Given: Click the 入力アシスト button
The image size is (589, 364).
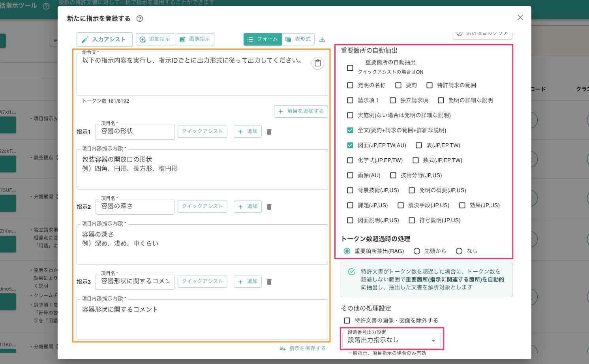Looking at the screenshot, I should point(105,39).
